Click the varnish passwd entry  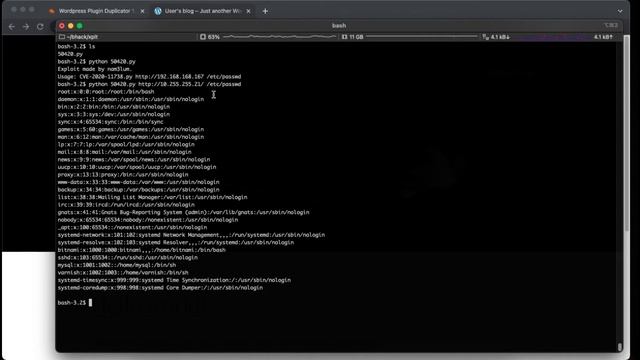pos(123,273)
